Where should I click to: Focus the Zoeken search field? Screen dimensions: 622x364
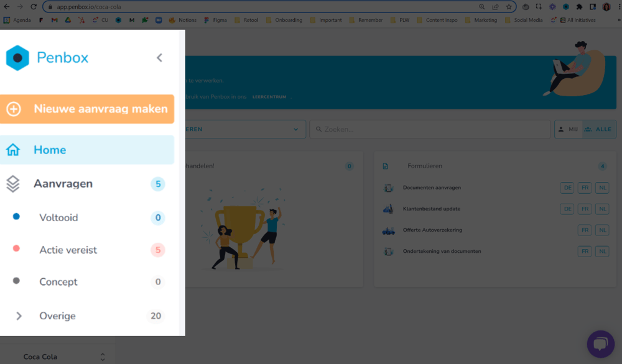click(430, 129)
